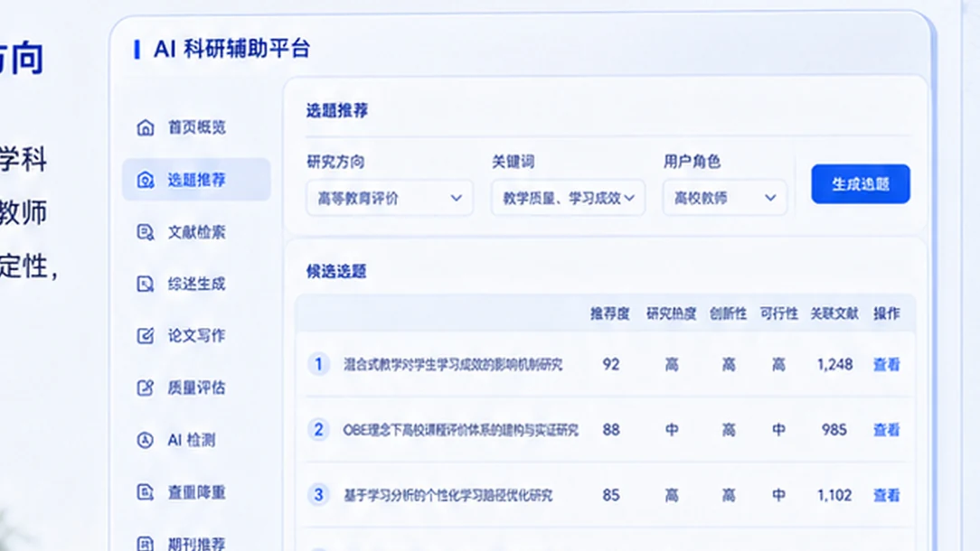980x551 pixels.
Task: Click the 文献检索 search icon
Action: [x=145, y=232]
